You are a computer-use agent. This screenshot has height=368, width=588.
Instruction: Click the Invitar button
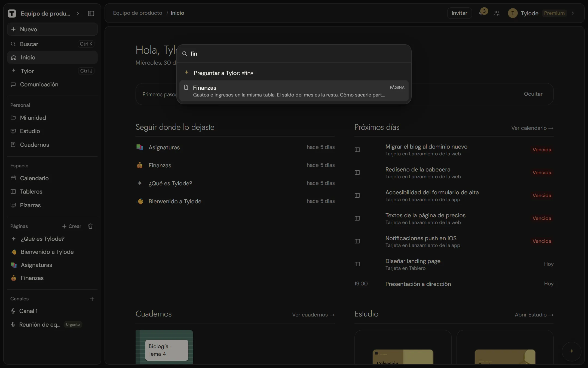pyautogui.click(x=459, y=13)
